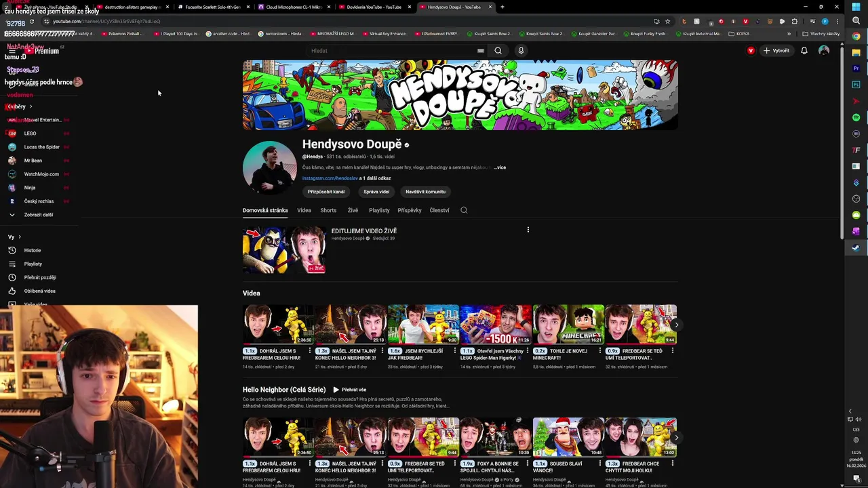The width and height of the screenshot is (868, 488).
Task: Open Chrome extensions puzzle icon
Action: click(x=795, y=21)
